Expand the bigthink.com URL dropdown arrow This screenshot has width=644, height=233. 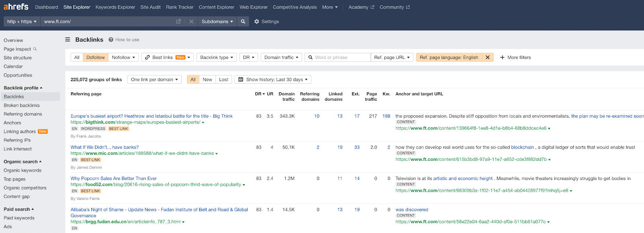tap(203, 123)
